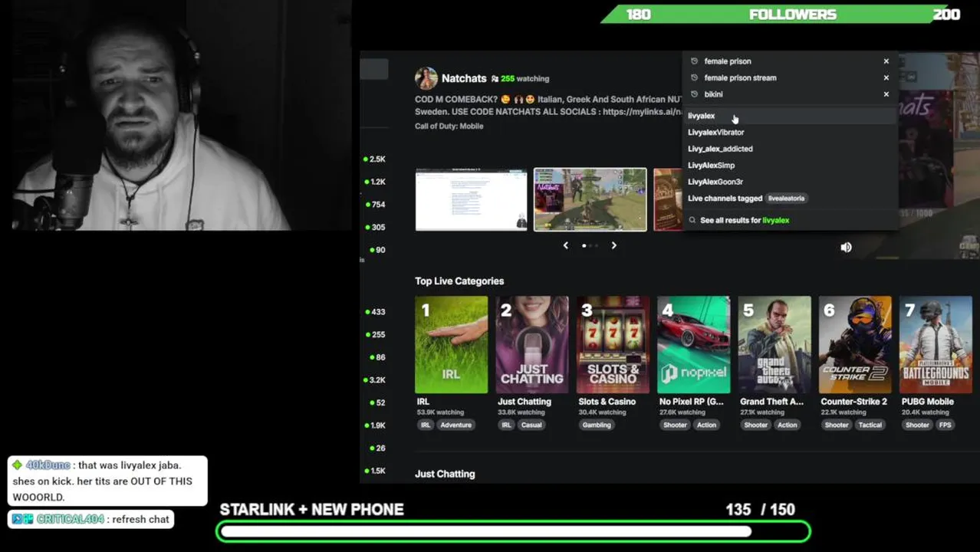This screenshot has height=552, width=980.
Task: Click the sidebar channel with 1.9K viewers
Action: pyautogui.click(x=375, y=426)
